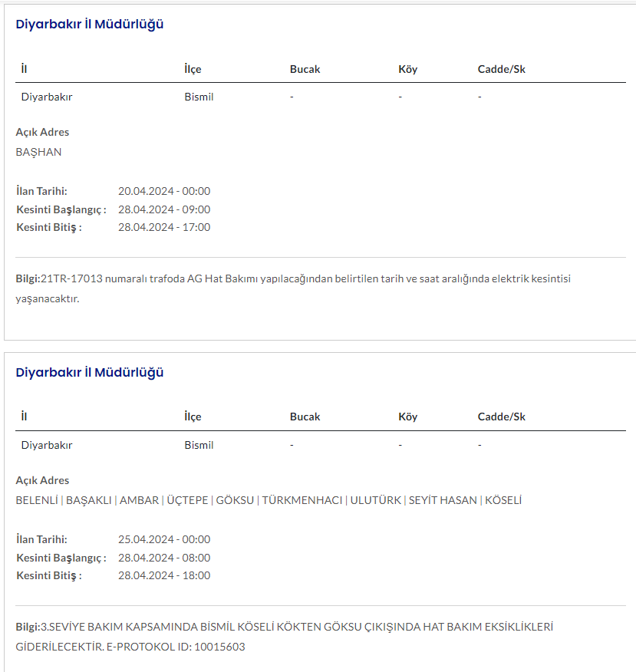This screenshot has height=672, width=636.
Task: Click the Bismil cell in the first table
Action: click(x=199, y=97)
